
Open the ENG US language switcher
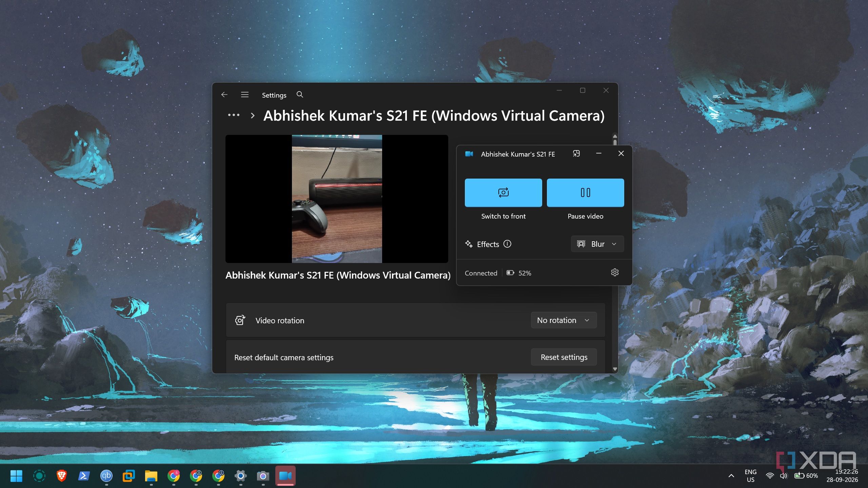click(751, 476)
